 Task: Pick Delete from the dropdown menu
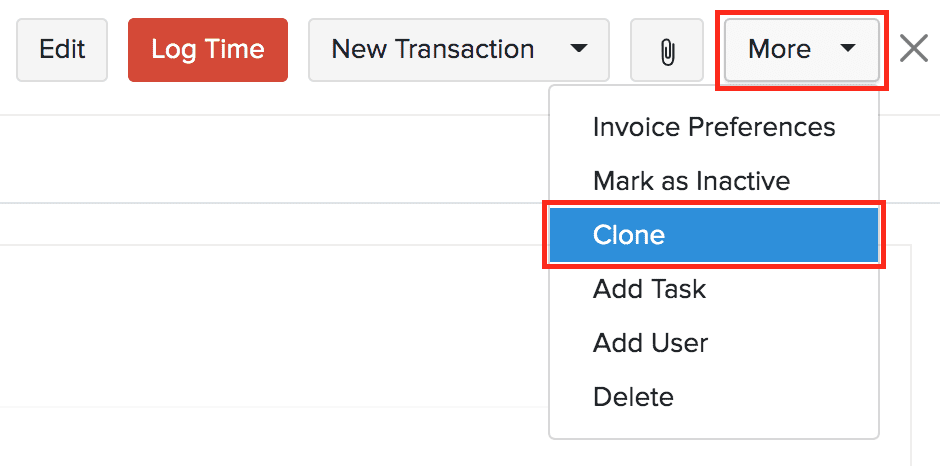pos(633,397)
